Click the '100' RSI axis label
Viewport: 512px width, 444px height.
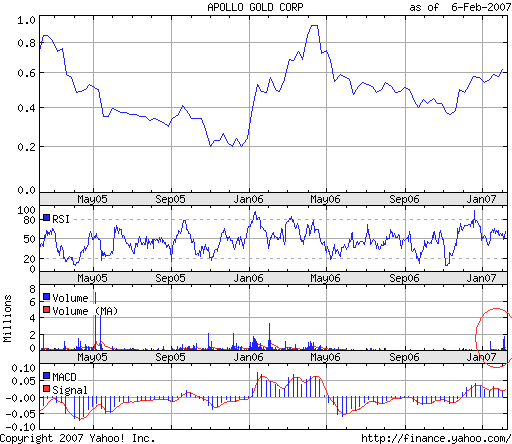[x=26, y=210]
